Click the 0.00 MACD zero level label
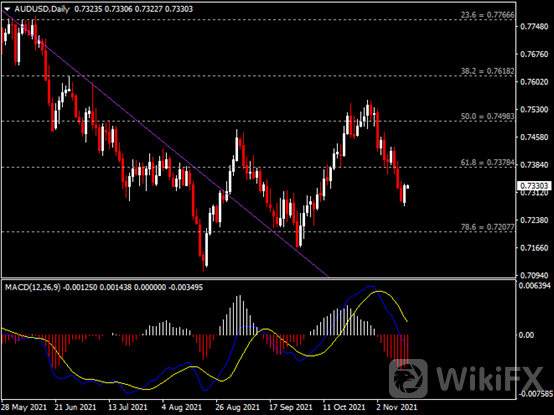Image resolution: width=554 pixels, height=415 pixels. [x=527, y=335]
